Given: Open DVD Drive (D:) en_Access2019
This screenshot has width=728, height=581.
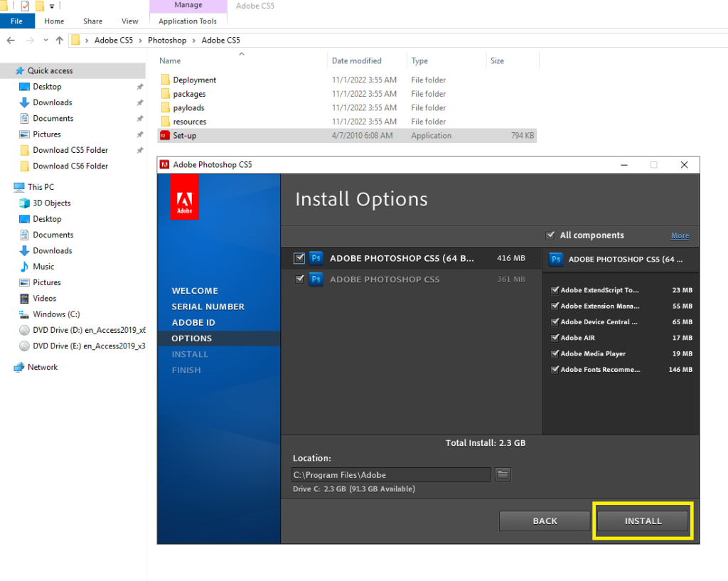Looking at the screenshot, I should 89,330.
